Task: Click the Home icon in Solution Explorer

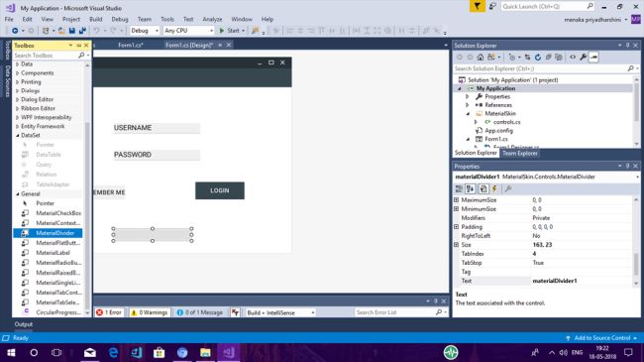Action: pos(481,58)
